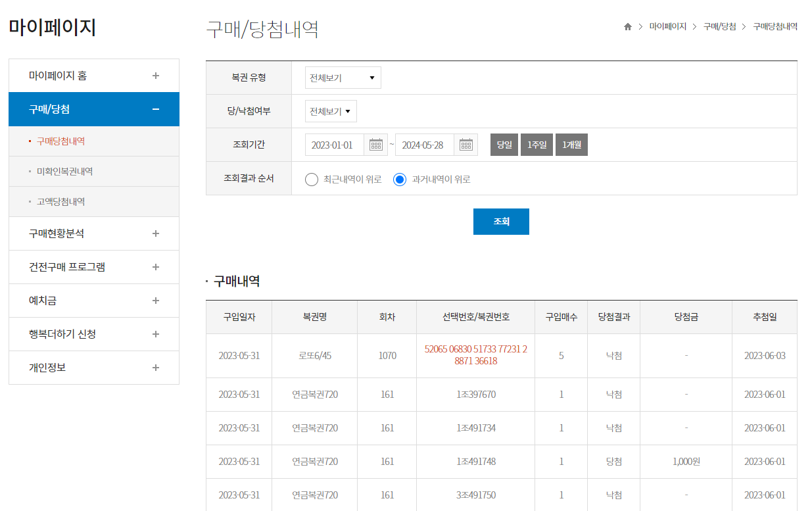Open 마이페이지 홈 menu label
Image resolution: width=812 pixels, height=511 pixels.
tap(58, 76)
